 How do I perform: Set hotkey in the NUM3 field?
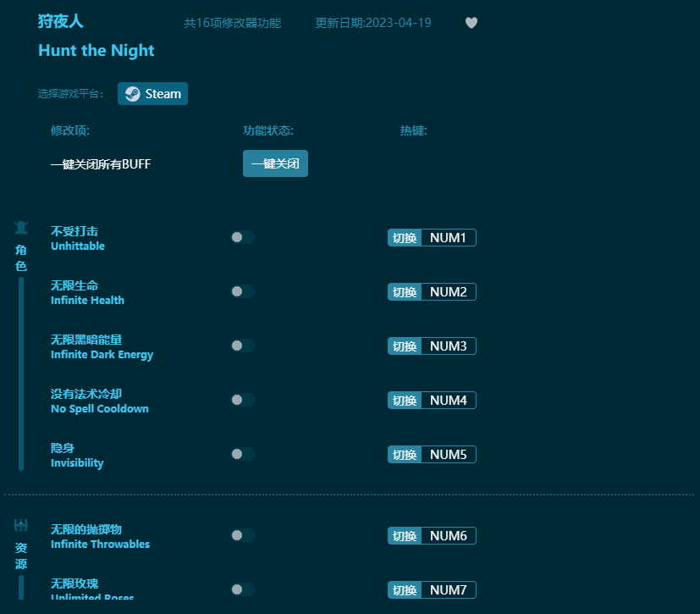[448, 346]
